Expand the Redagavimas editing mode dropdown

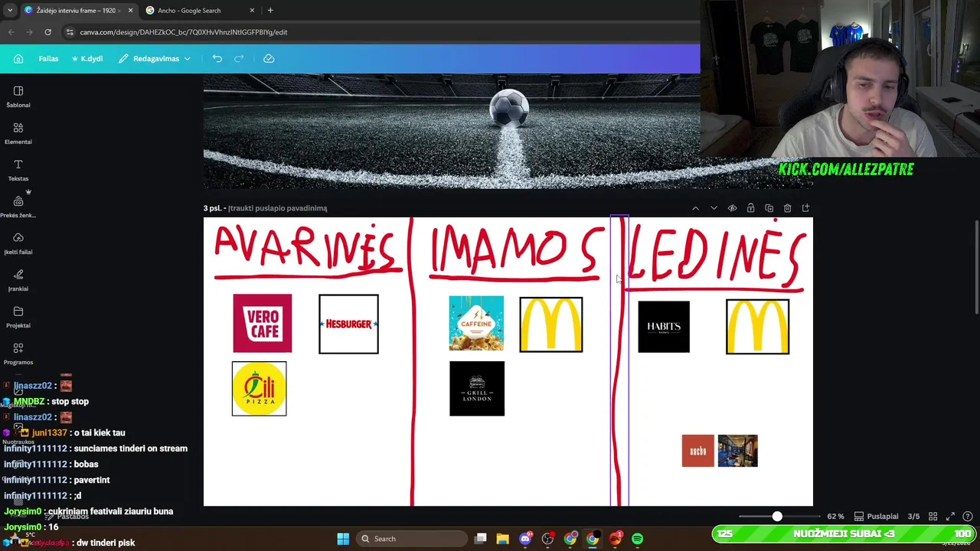[x=155, y=58]
